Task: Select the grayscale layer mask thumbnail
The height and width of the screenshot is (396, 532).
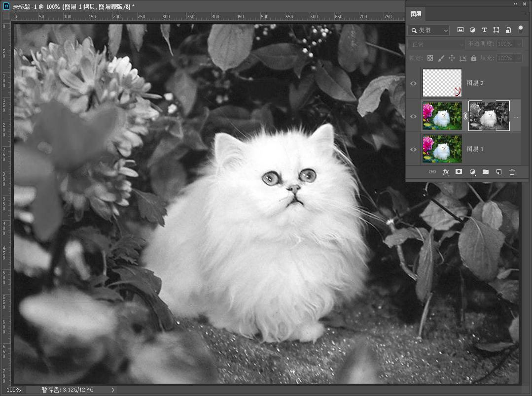Action: [489, 116]
